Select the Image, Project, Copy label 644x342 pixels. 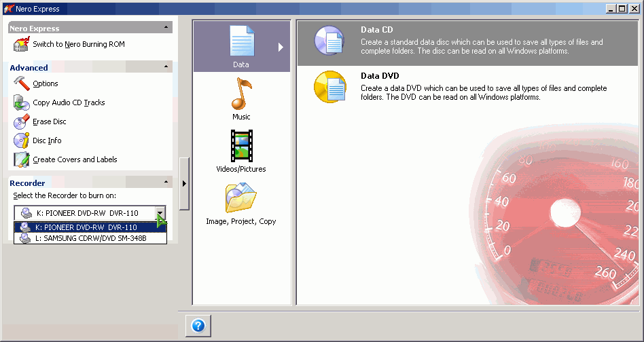[x=241, y=221]
